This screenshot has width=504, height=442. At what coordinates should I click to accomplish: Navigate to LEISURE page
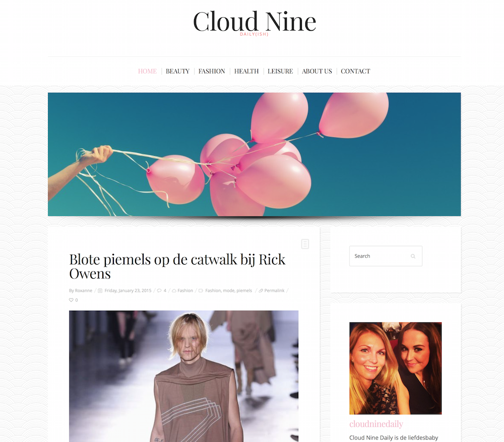(280, 71)
